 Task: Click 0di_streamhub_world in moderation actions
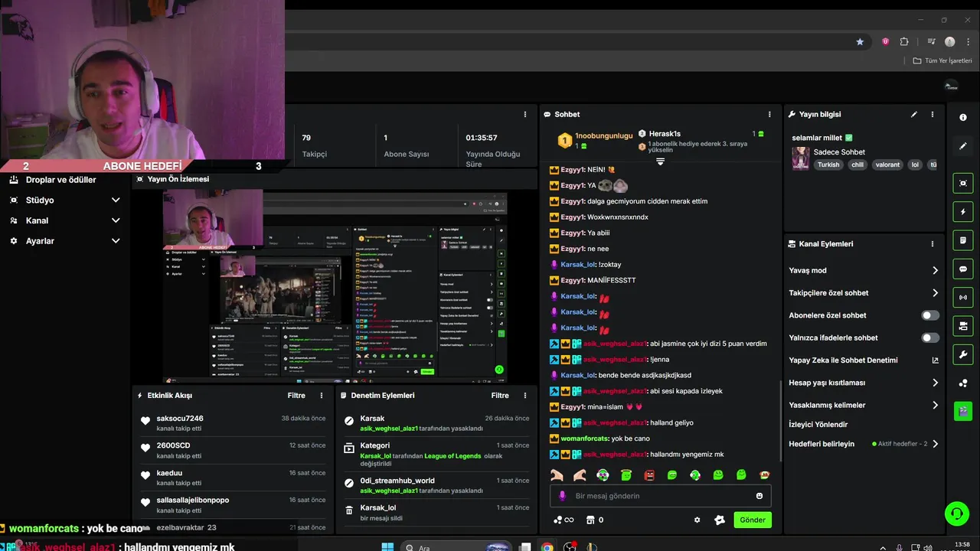point(397,481)
